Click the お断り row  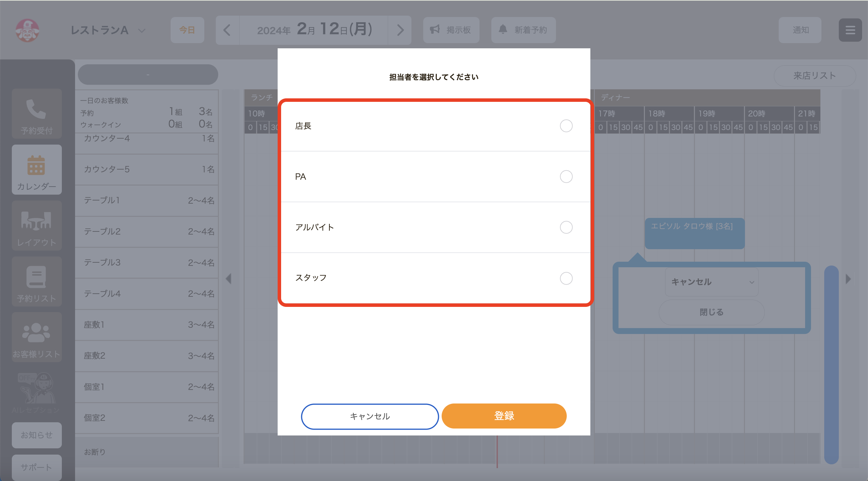(x=147, y=452)
